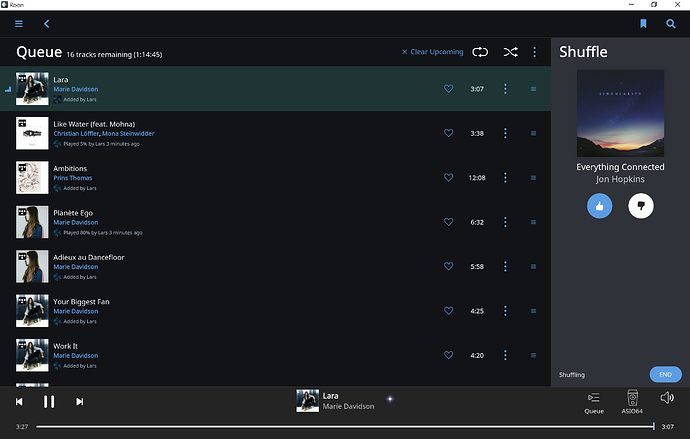Go back using the arrow
Screen dimensions: 690x439
[47, 24]
